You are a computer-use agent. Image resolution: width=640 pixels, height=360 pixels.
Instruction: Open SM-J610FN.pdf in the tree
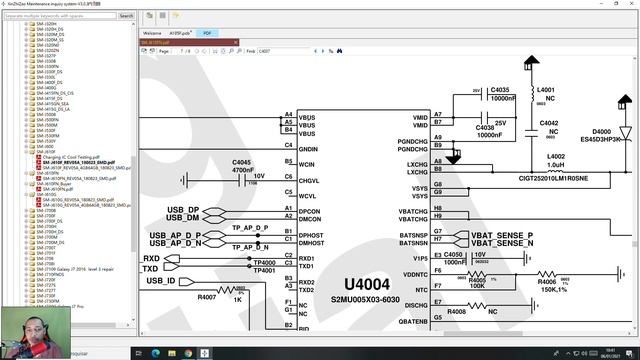tap(58, 189)
